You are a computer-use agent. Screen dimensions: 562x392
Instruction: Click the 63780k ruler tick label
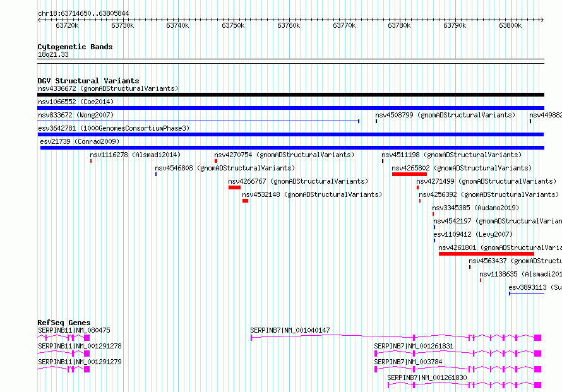[x=399, y=25]
